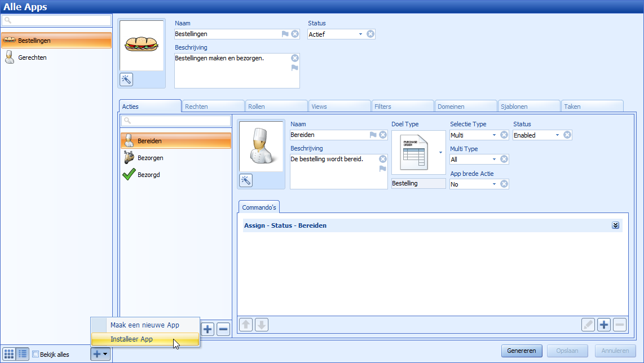Switch apps list to list view
The width and height of the screenshot is (644, 363).
(23, 353)
